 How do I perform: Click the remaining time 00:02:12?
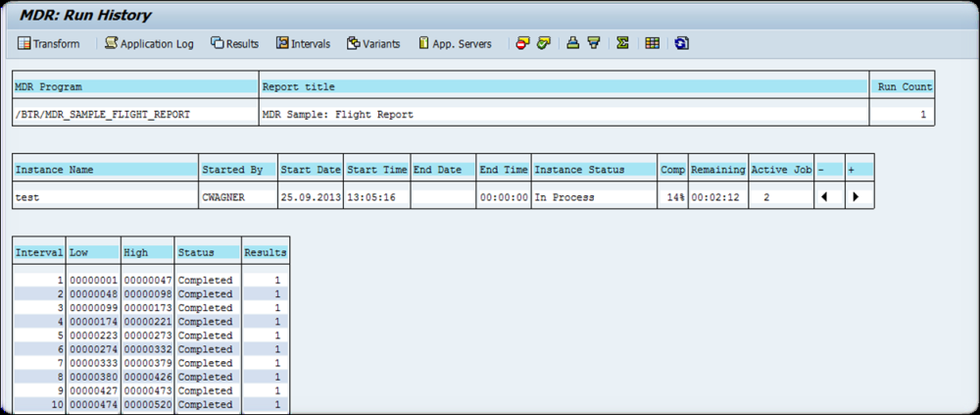click(718, 197)
